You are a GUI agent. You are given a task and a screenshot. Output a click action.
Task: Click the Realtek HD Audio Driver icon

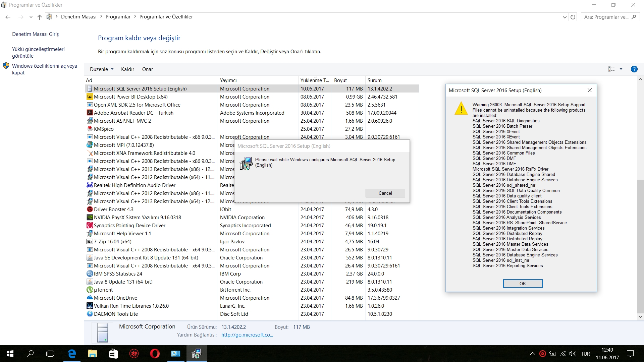[90, 185]
